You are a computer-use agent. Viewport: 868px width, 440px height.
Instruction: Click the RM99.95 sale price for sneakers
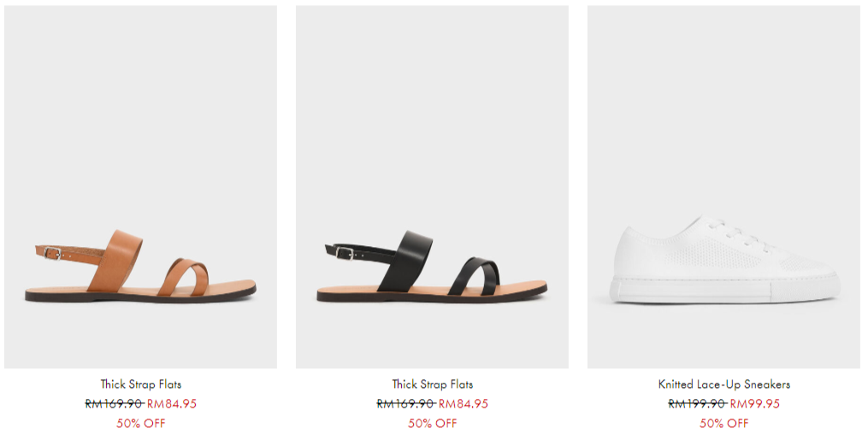[x=754, y=403]
